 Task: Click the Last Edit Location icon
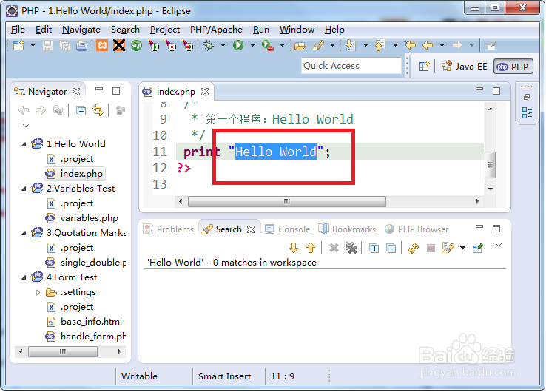[x=410, y=45]
